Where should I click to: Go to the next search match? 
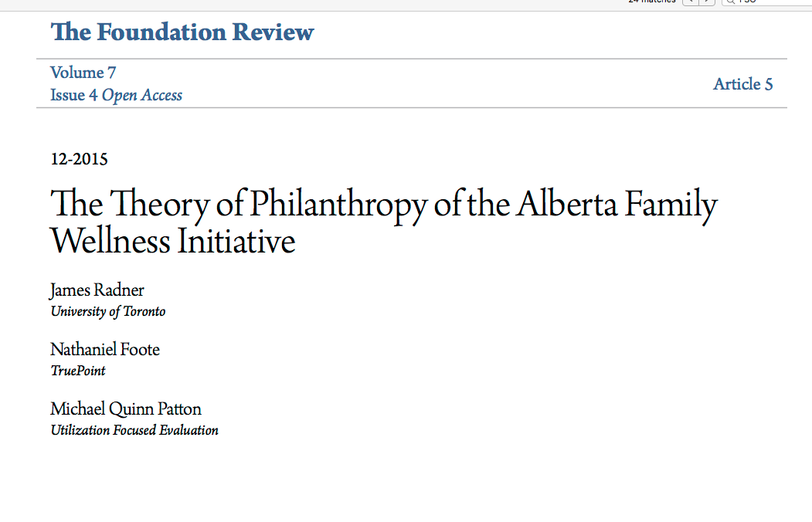coord(707,2)
